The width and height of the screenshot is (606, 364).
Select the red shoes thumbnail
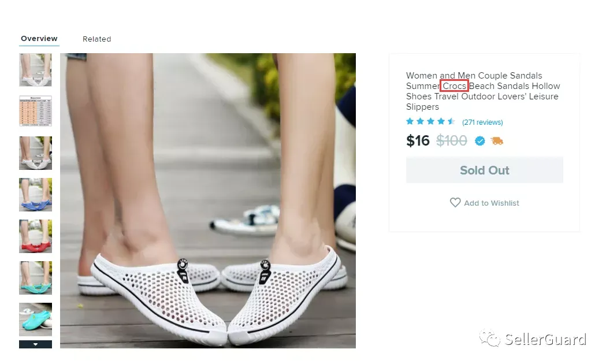[36, 236]
